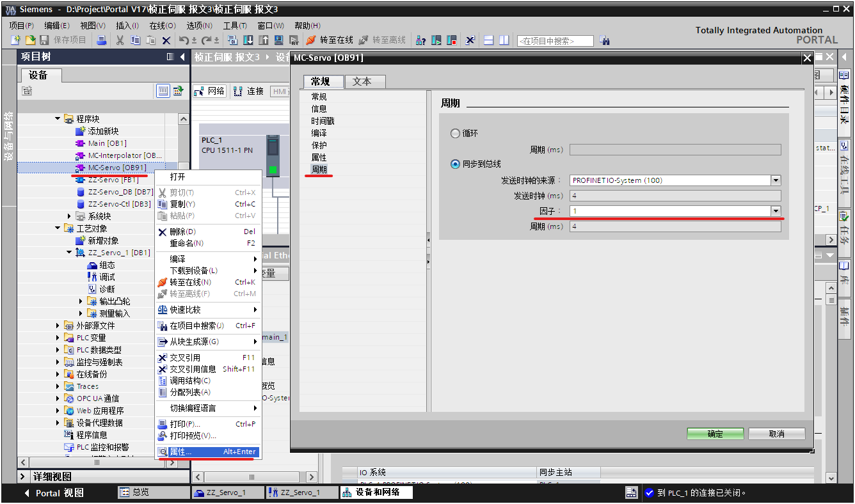Click 转至离线 go offline in toolbar

tap(382, 40)
